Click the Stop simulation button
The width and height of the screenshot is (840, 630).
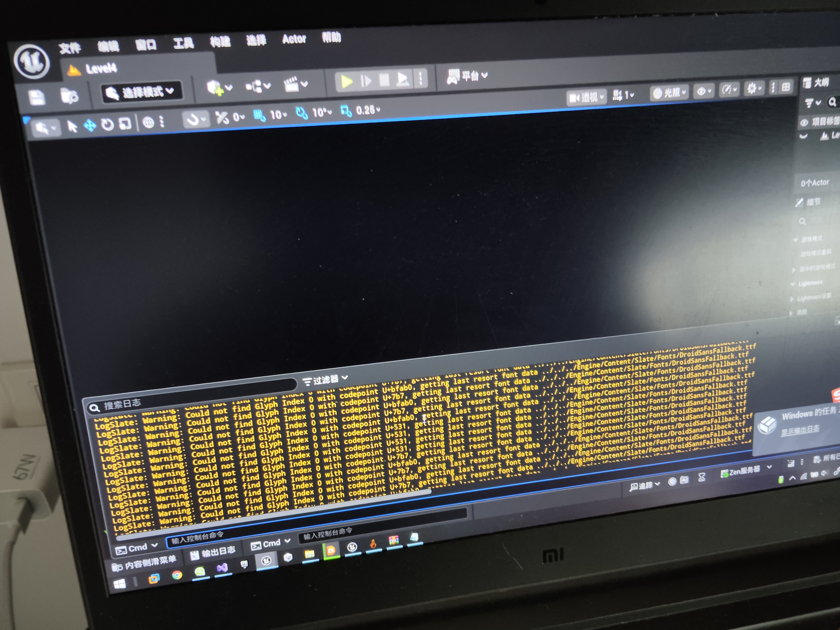tap(384, 80)
